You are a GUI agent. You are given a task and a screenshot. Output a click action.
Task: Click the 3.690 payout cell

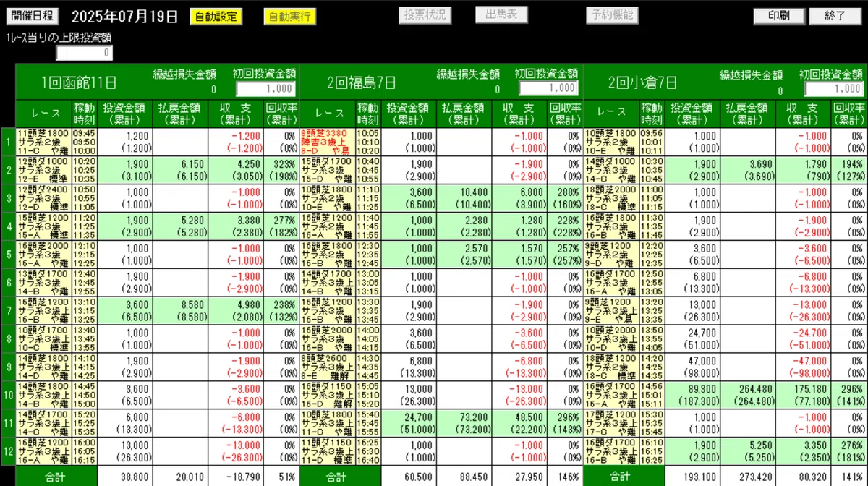click(748, 170)
